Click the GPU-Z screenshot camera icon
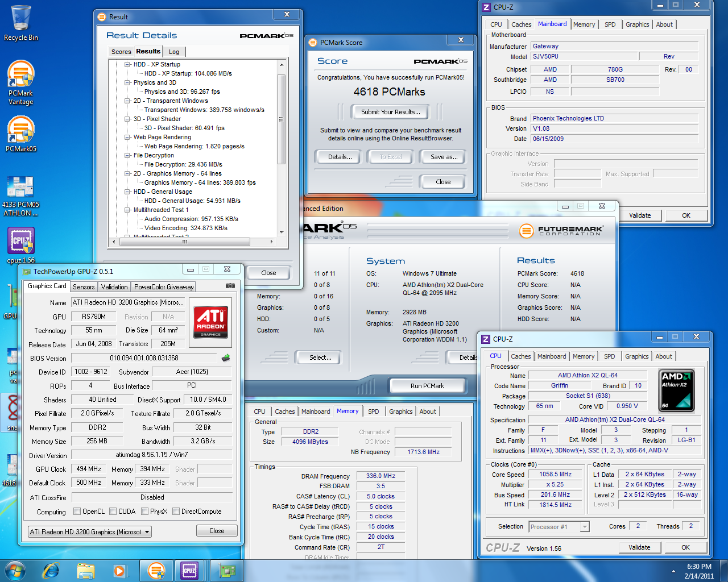 coord(230,286)
